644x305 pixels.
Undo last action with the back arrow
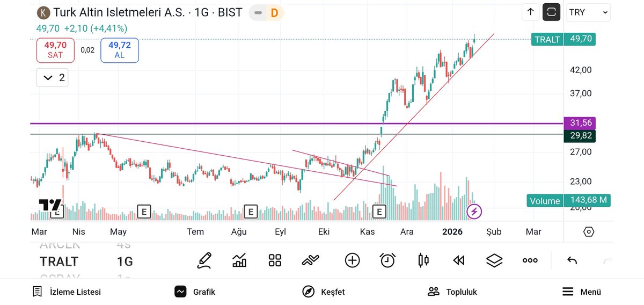[572, 260]
